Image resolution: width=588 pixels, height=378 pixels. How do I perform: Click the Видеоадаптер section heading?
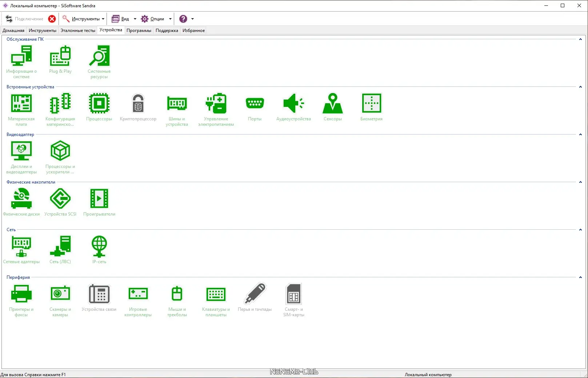pyautogui.click(x=20, y=134)
